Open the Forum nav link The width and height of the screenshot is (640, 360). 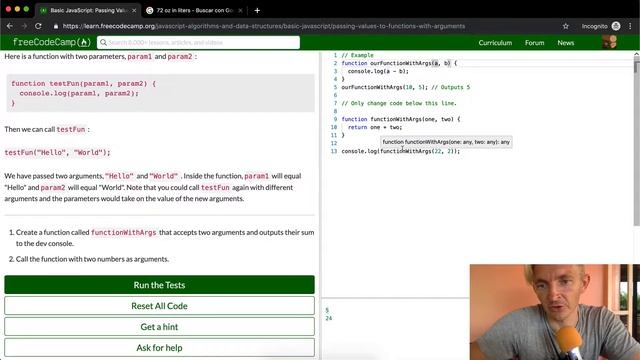[x=534, y=42]
